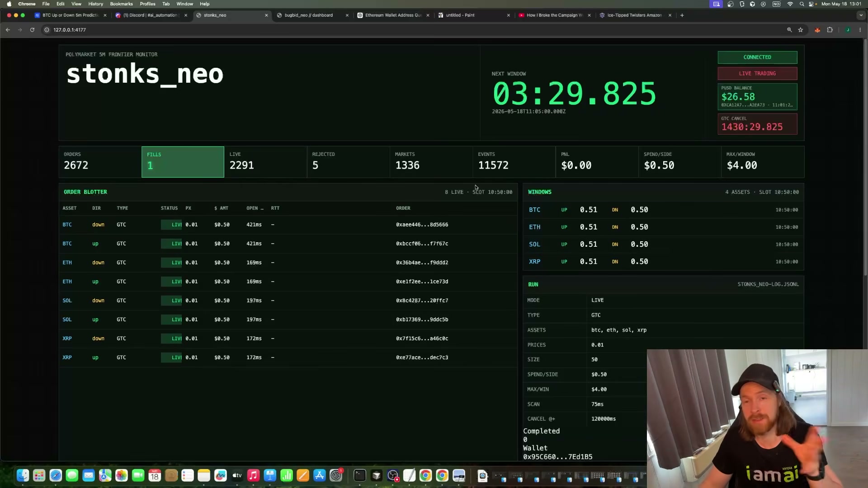Open the History menu
This screenshot has width=868, height=488.
point(95,4)
